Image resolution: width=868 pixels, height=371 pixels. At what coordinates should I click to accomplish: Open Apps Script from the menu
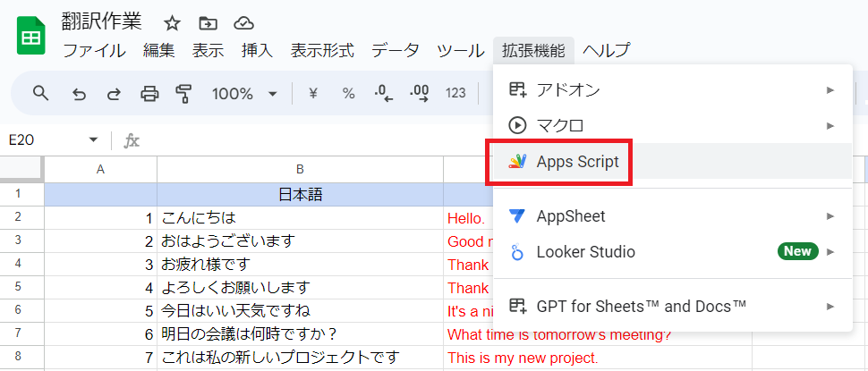click(577, 162)
